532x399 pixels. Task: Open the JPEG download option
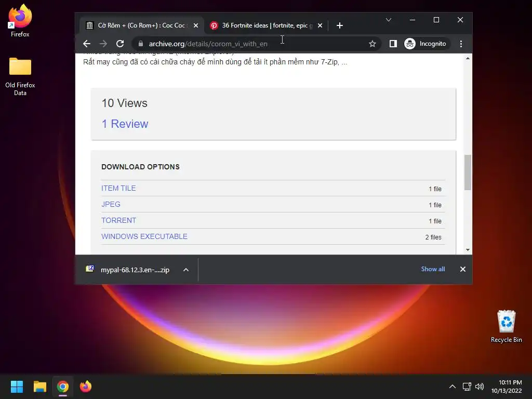pyautogui.click(x=111, y=204)
